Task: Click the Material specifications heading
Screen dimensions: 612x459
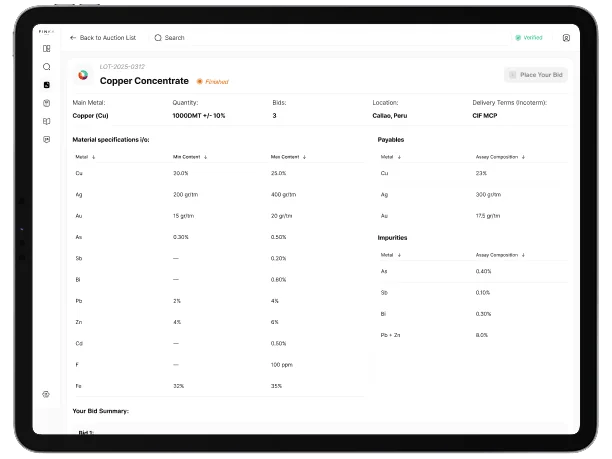Action: click(111, 140)
